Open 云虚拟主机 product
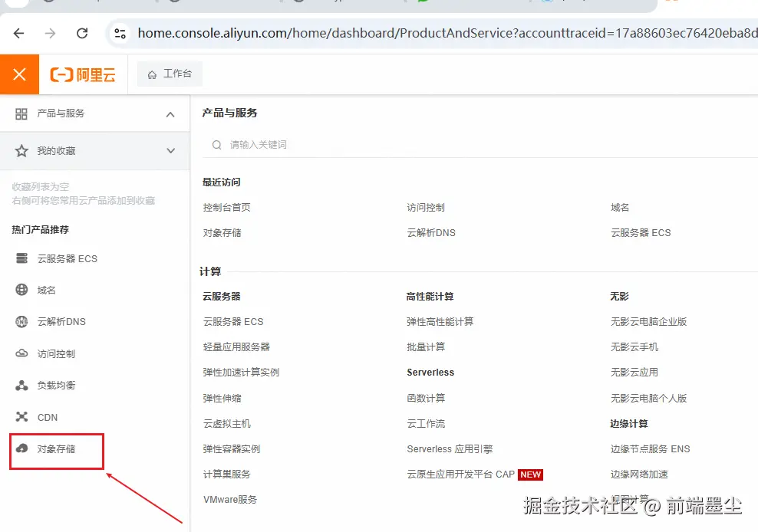The image size is (758, 532). tap(227, 424)
